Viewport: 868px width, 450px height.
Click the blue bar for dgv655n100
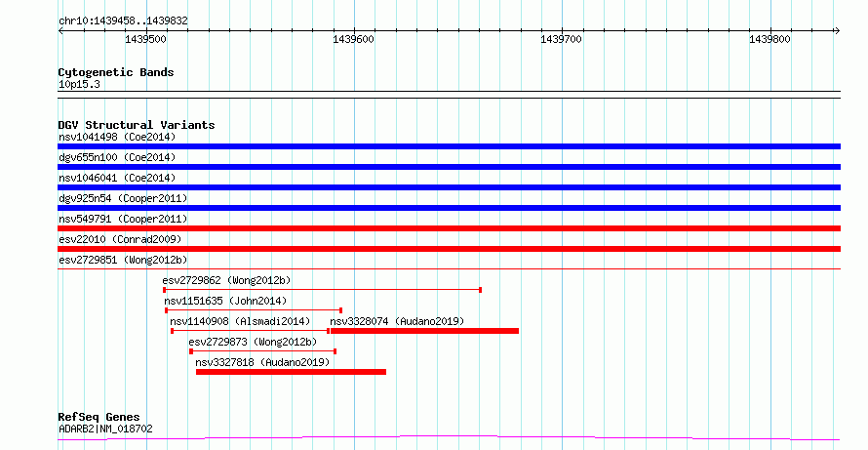coord(449,167)
